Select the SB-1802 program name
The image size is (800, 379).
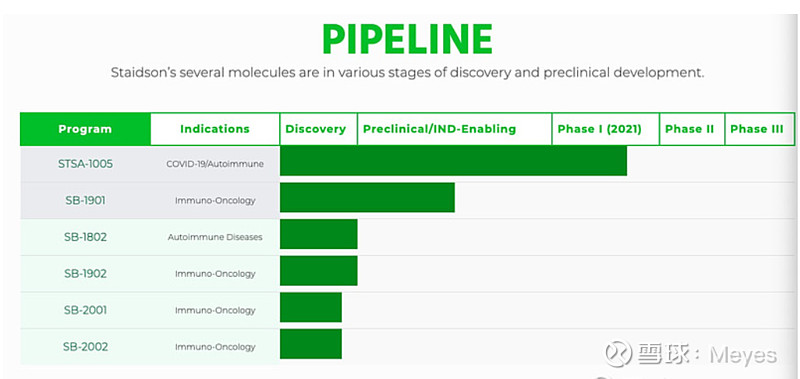[85, 237]
